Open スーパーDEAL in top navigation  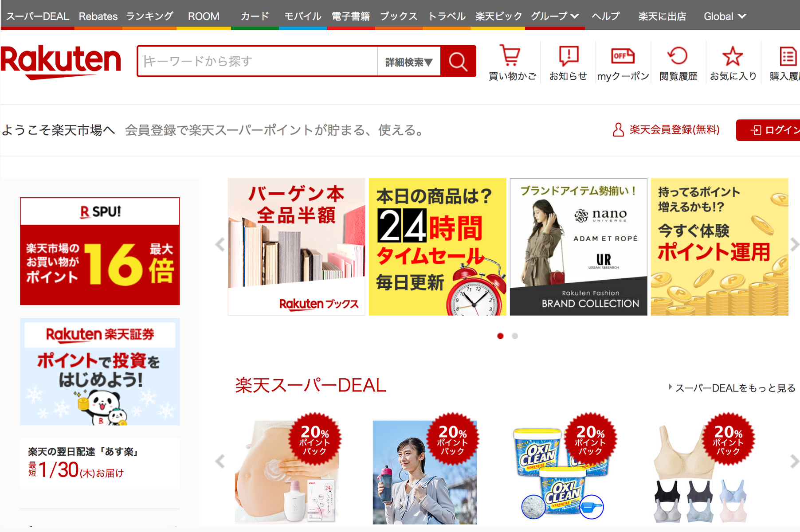[37, 16]
